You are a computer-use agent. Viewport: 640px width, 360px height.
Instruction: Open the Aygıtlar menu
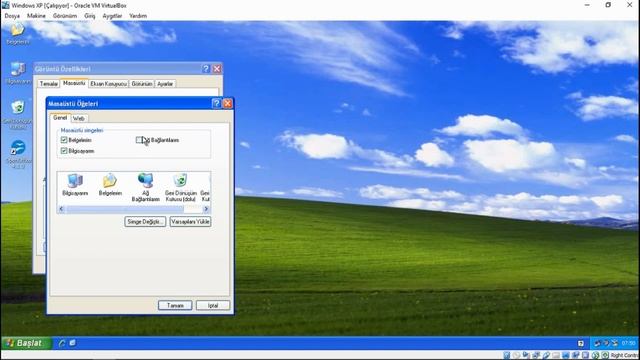tap(112, 16)
